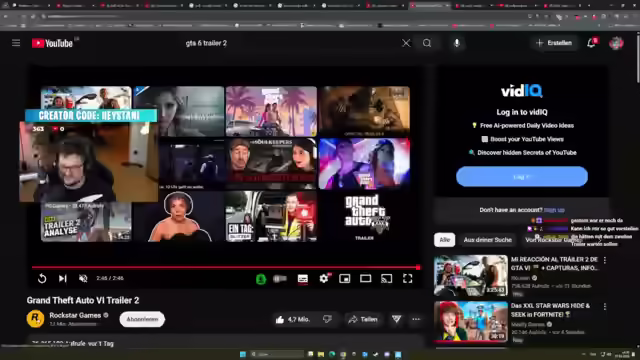This screenshot has width=640, height=360.
Task: Open STAR WARS HIDE & SEEK thumbnail
Action: click(471, 322)
